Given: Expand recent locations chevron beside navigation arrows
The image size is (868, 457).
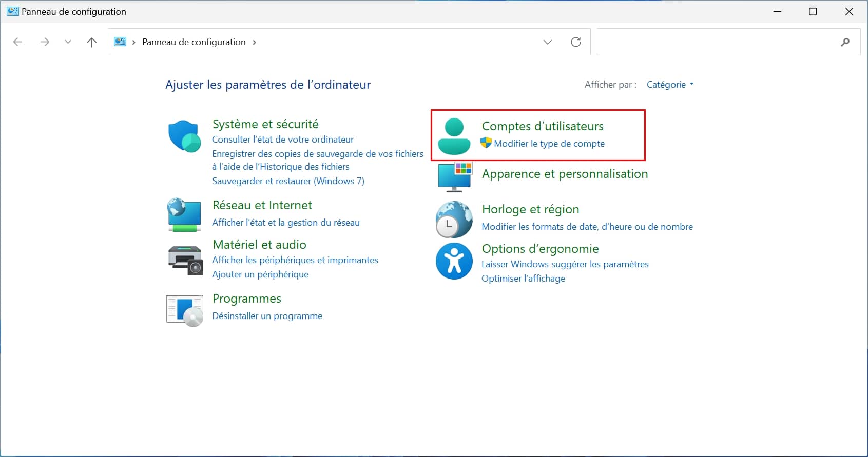Looking at the screenshot, I should click(x=68, y=42).
